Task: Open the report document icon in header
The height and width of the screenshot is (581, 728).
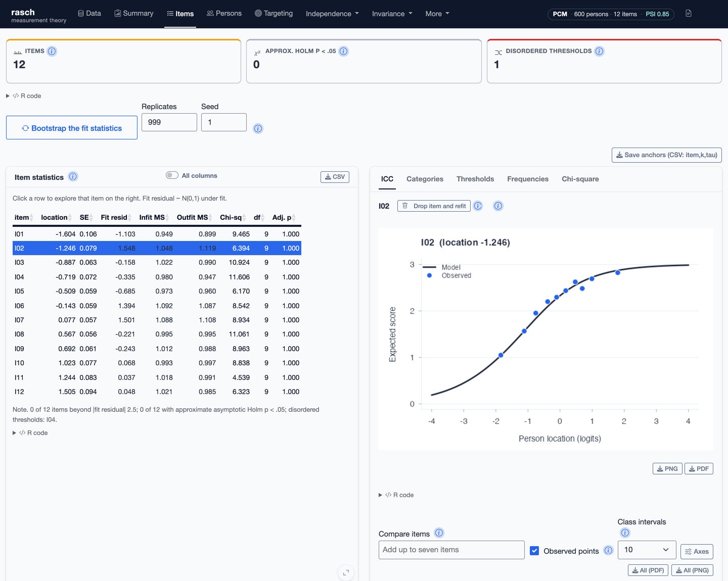Action: click(x=689, y=14)
